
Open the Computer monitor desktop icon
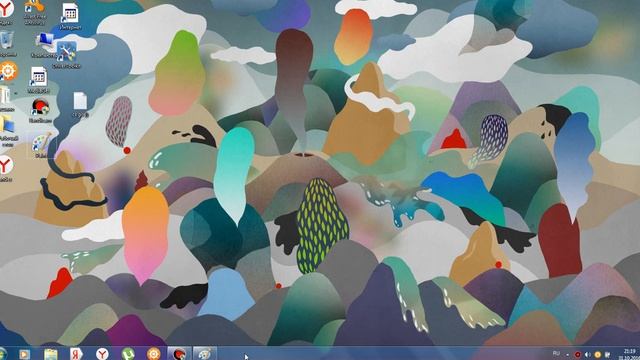44,45
